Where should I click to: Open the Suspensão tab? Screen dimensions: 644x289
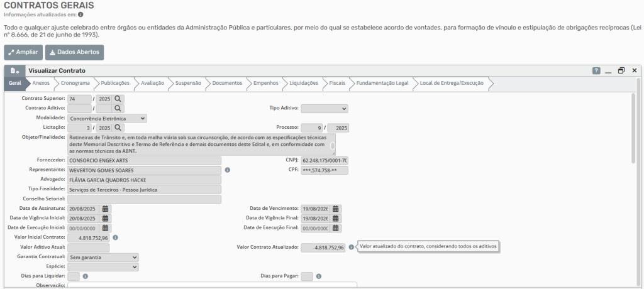tap(188, 83)
